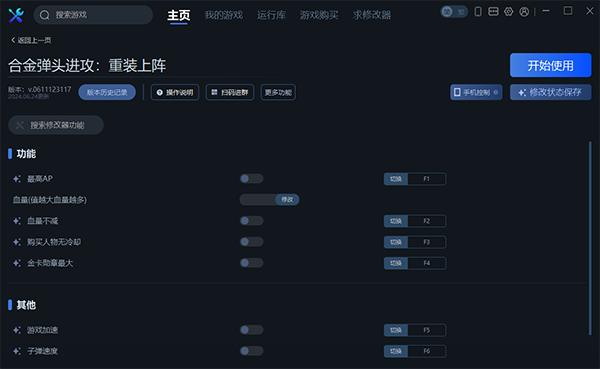Click the sparkle icon beside 金卡勋章最大
600x369 pixels.
coord(17,263)
